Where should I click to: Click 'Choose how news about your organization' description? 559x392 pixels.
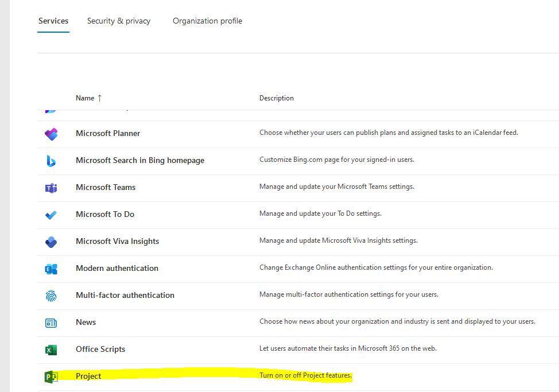[x=398, y=321]
